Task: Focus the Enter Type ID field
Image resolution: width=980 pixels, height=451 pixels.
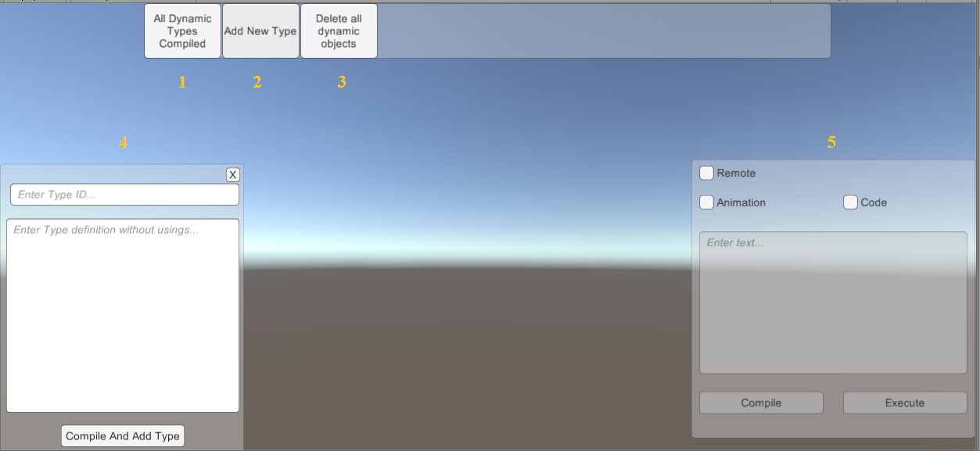Action: (124, 195)
